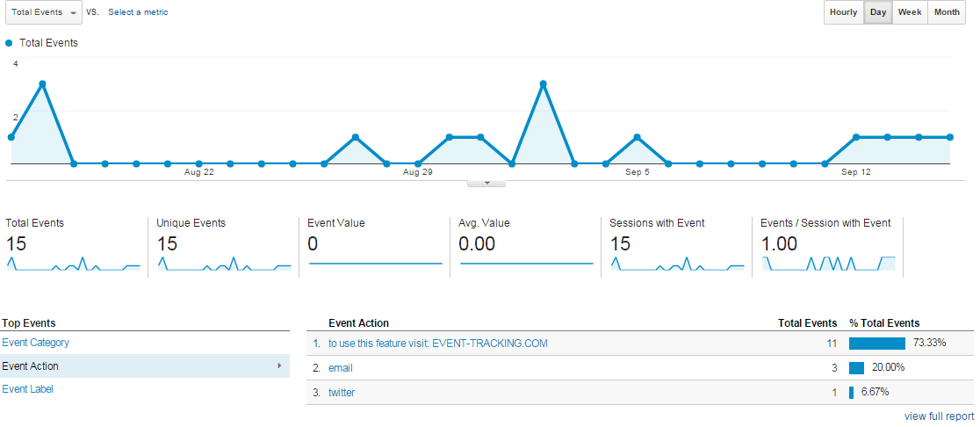Select the Event Category dimension
This screenshot has width=980, height=427.
click(36, 343)
